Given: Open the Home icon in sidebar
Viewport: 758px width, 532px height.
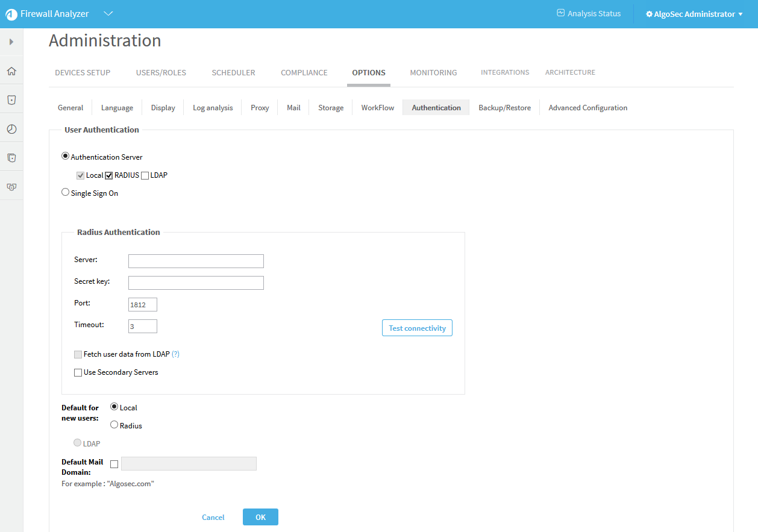Looking at the screenshot, I should 11,71.
